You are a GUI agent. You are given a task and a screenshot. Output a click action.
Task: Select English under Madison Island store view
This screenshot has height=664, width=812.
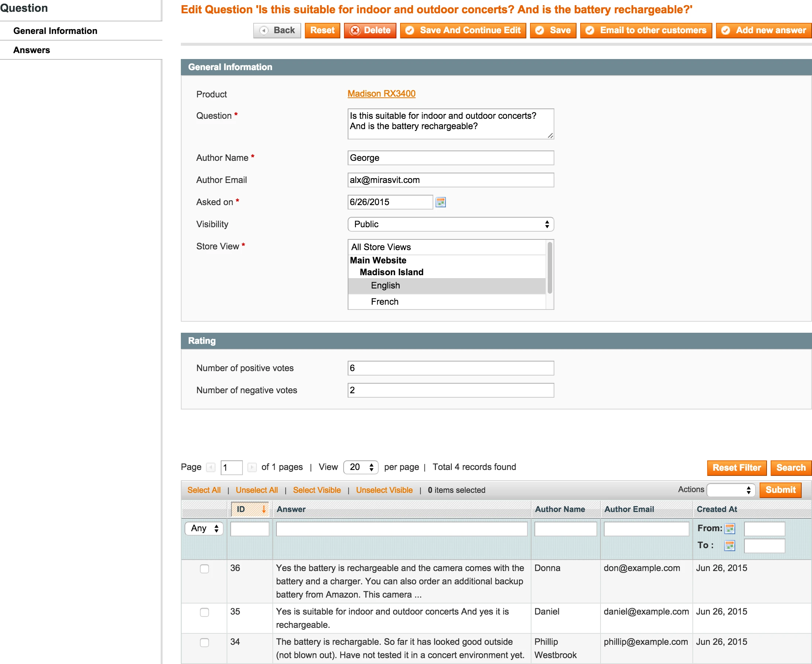(385, 286)
